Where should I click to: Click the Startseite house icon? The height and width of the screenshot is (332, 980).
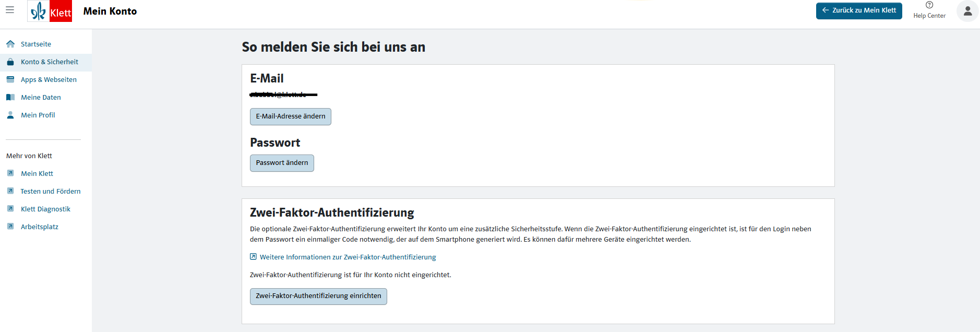pyautogui.click(x=10, y=44)
